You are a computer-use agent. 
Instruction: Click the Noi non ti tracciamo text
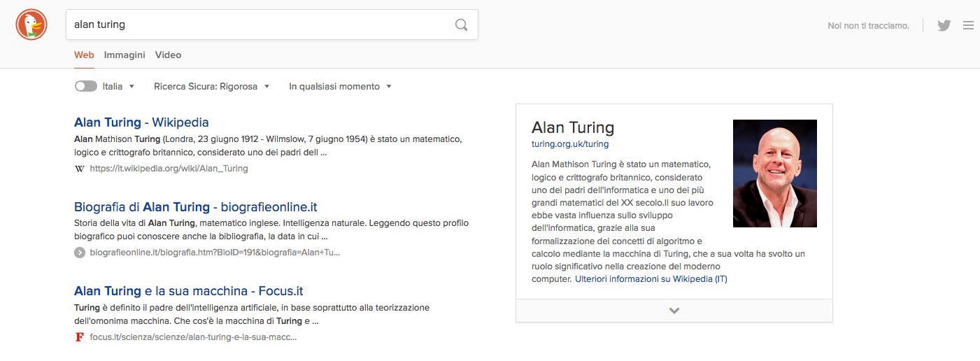(868, 26)
